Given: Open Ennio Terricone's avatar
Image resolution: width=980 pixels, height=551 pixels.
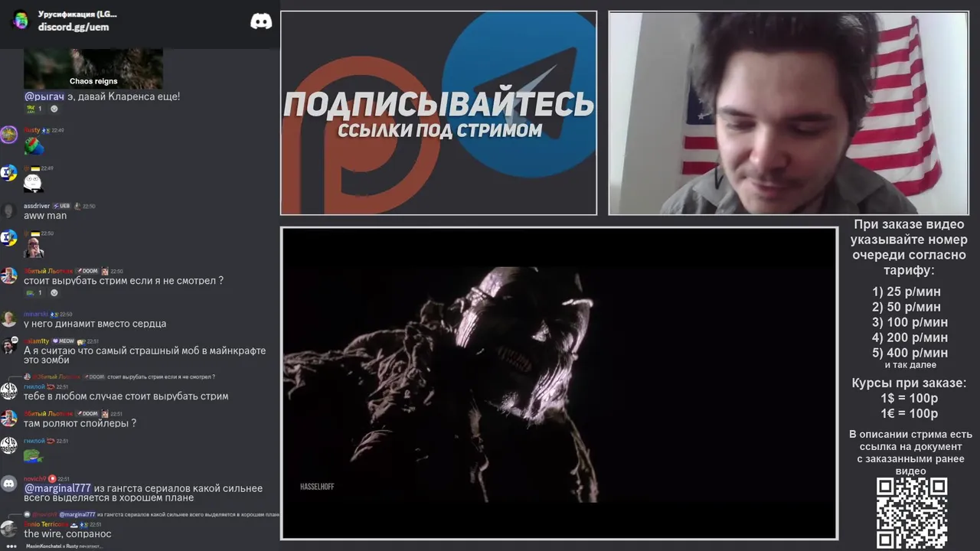Looking at the screenshot, I should (x=8, y=530).
